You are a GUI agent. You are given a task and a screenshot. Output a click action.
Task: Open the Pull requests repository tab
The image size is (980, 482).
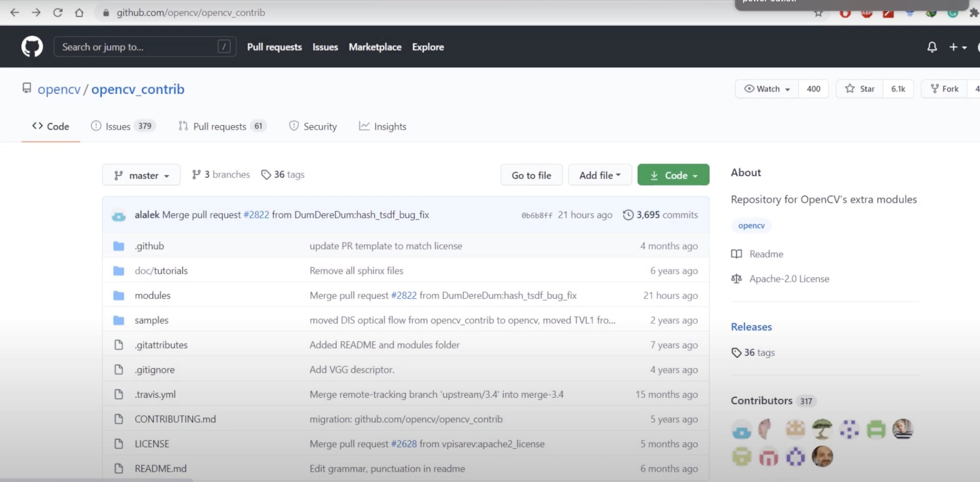[222, 126]
